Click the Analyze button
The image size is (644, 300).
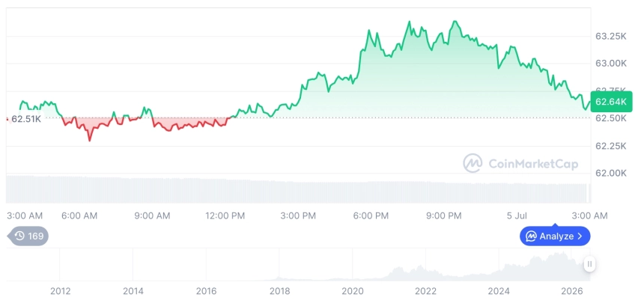click(x=555, y=236)
